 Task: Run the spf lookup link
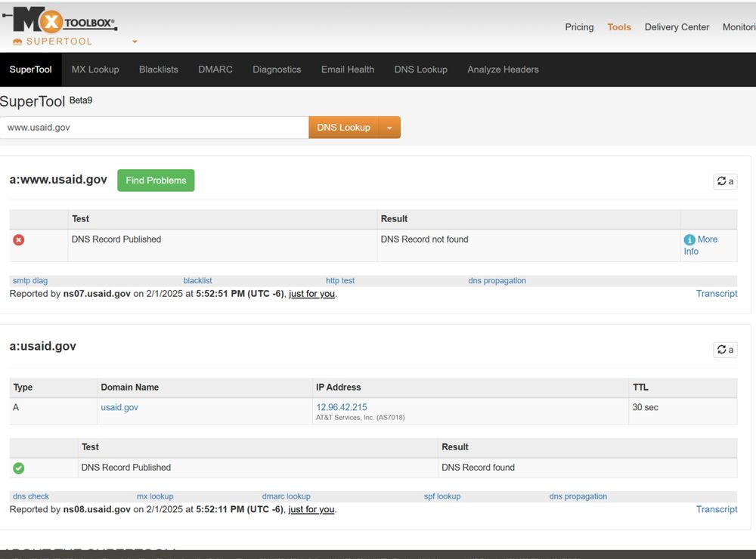(x=442, y=496)
